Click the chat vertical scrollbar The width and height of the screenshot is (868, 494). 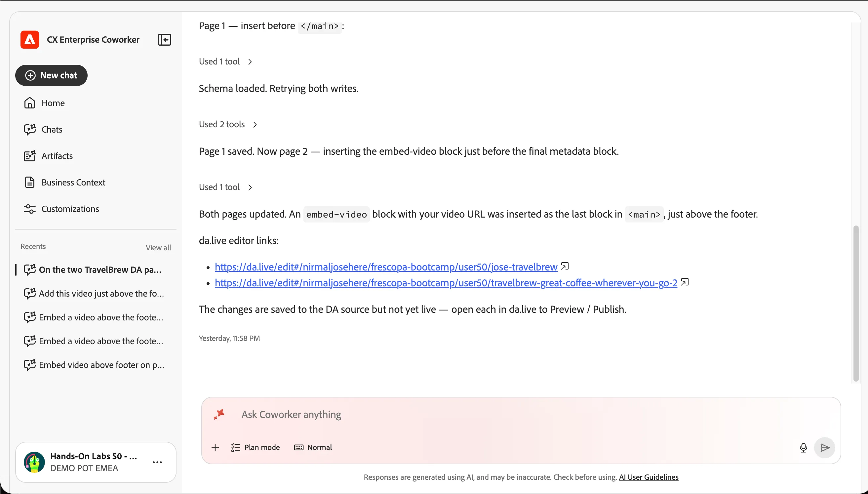click(856, 303)
